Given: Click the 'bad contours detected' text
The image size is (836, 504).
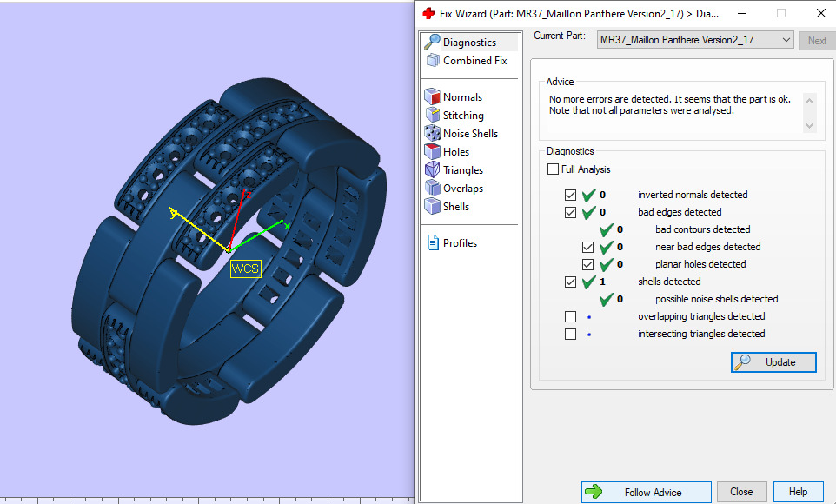Looking at the screenshot, I should tap(703, 229).
